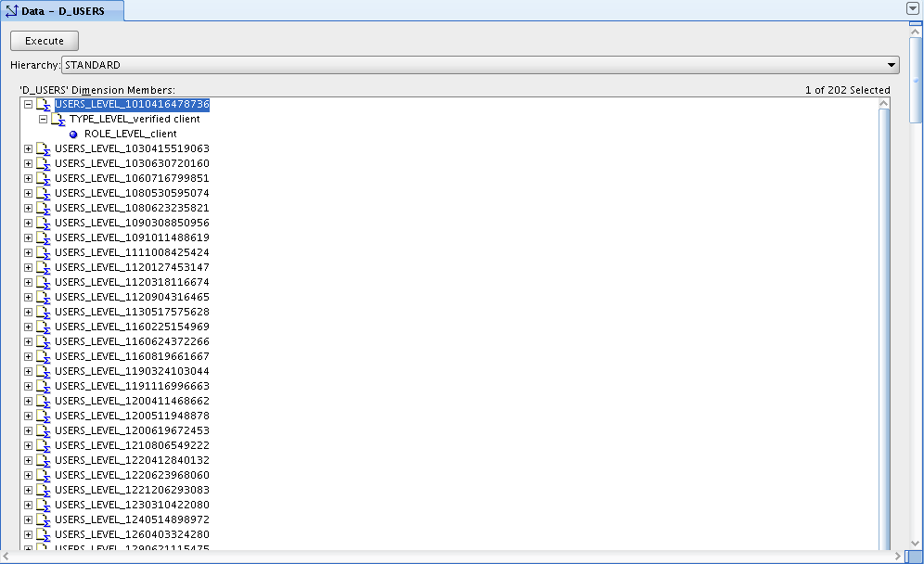
Task: Click the sigma icon of TYPE_LEVEL_verified client
Action: [x=58, y=120]
